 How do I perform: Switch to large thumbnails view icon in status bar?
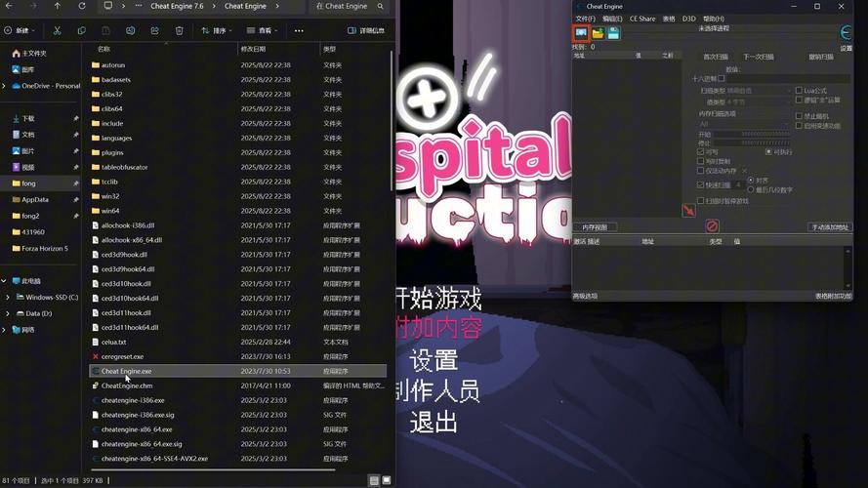click(387, 480)
